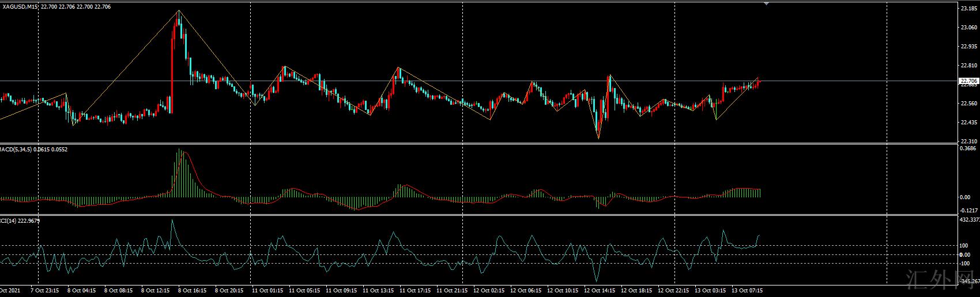Click the 23.185 price scale label
The height and width of the screenshot is (297, 980).
pyautogui.click(x=968, y=9)
